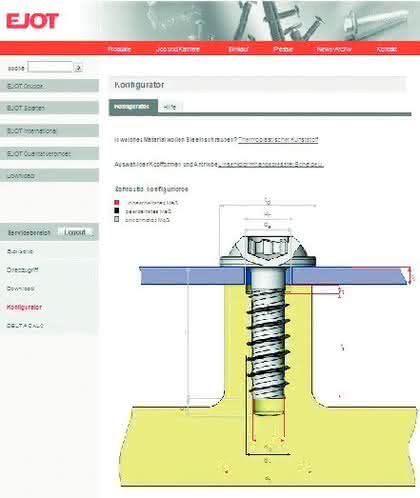Open Direktzugriff in the service area
The image size is (420, 498).
pyautogui.click(x=22, y=270)
